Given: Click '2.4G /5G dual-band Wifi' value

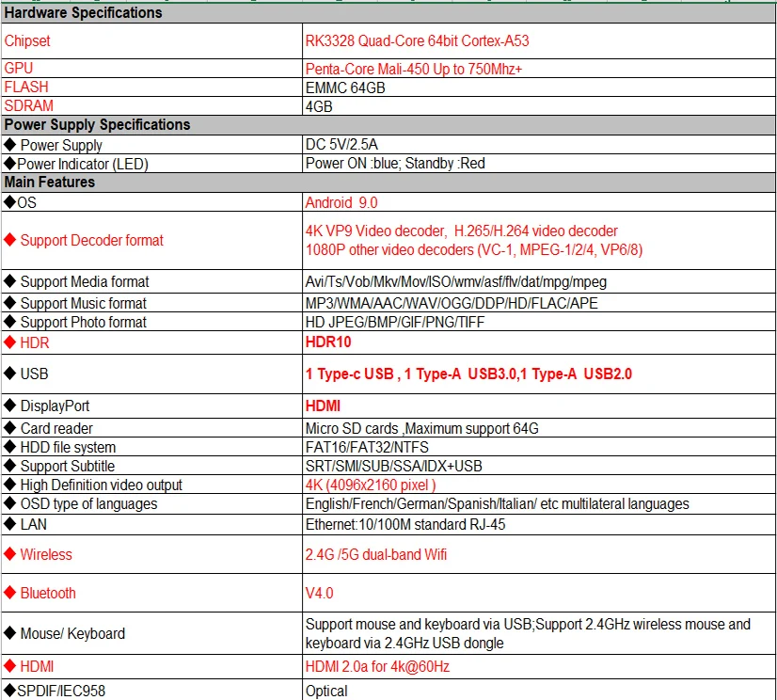Looking at the screenshot, I should pyautogui.click(x=539, y=554).
